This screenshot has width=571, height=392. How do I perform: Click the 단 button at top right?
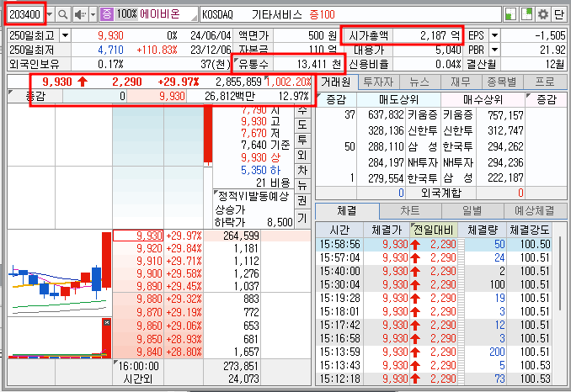[x=558, y=14]
